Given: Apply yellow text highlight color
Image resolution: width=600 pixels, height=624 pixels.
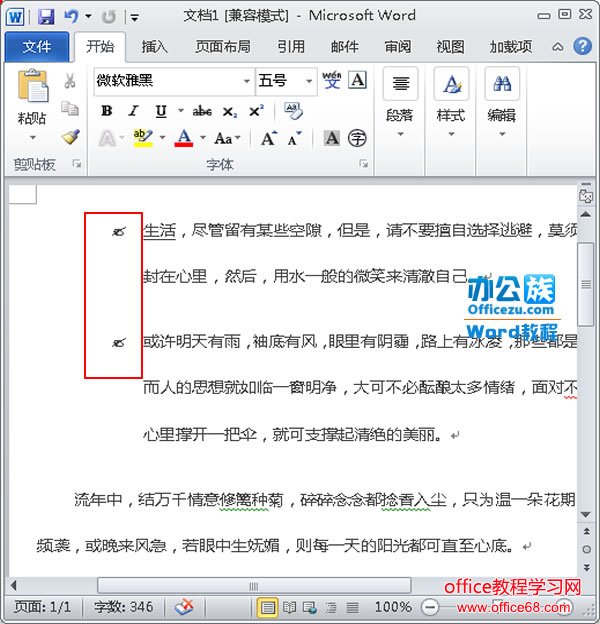Looking at the screenshot, I should coord(143,138).
